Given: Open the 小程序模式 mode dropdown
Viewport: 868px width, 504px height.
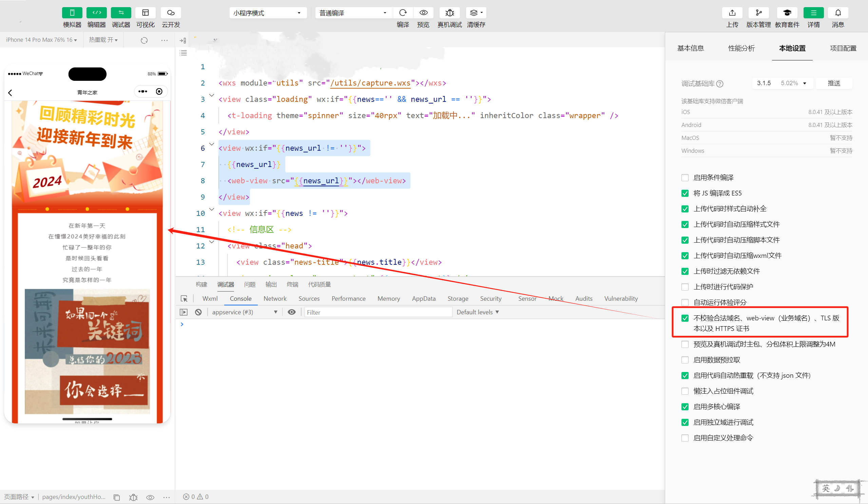Looking at the screenshot, I should 268,13.
